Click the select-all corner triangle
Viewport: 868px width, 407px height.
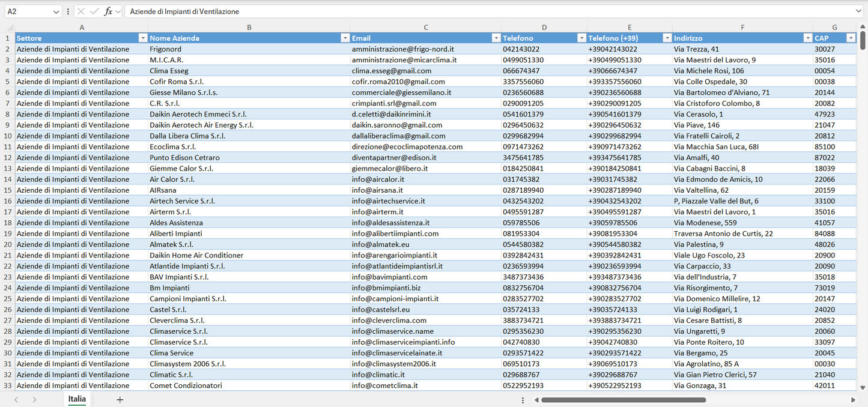tap(9, 28)
